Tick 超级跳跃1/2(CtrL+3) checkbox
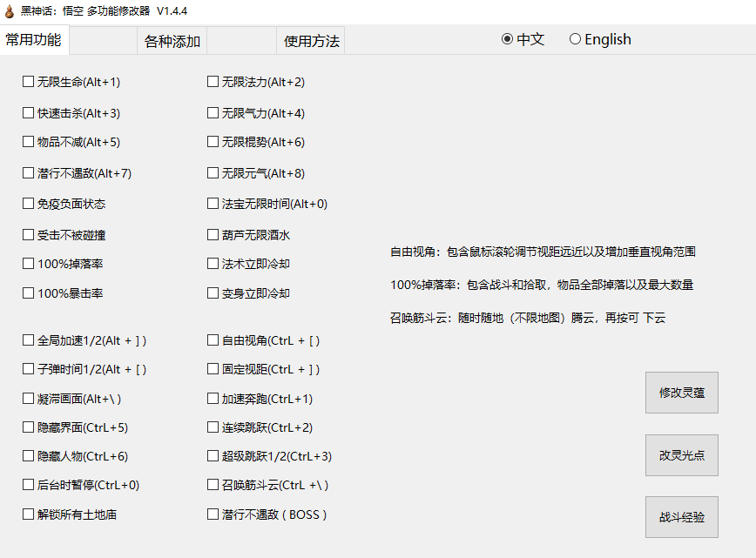Image resolution: width=756 pixels, height=558 pixels. [x=213, y=456]
